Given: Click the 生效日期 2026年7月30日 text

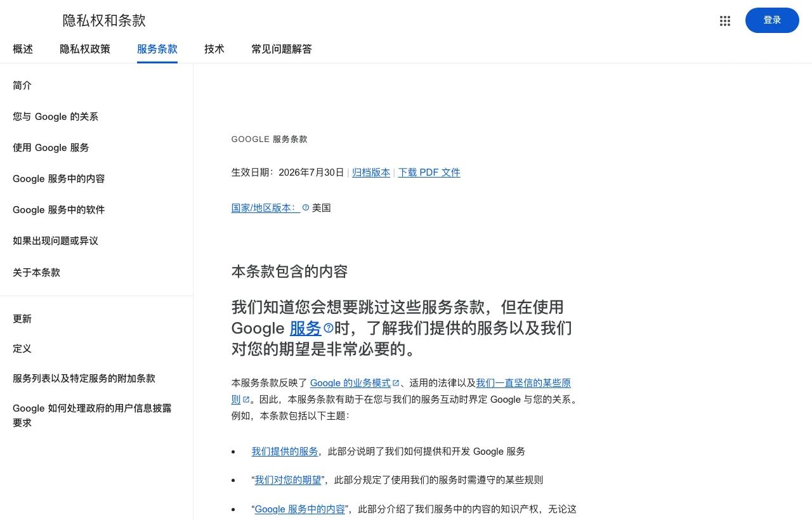Looking at the screenshot, I should [287, 172].
